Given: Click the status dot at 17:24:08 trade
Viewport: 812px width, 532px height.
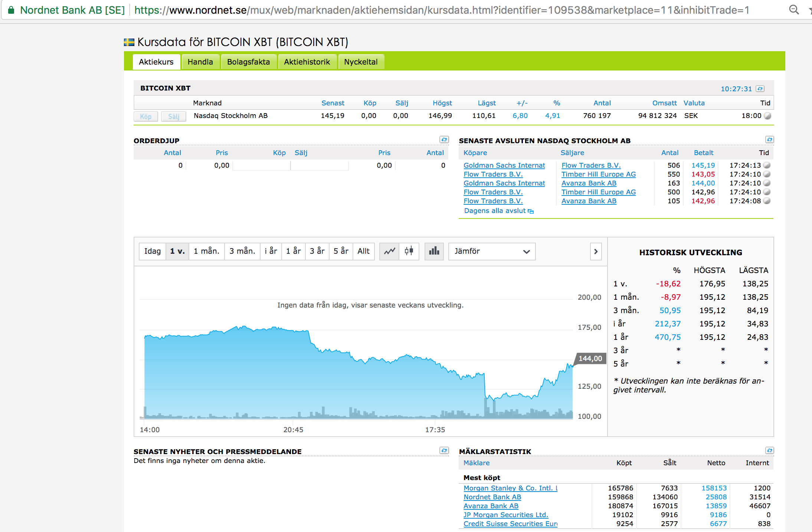Looking at the screenshot, I should pos(767,201).
